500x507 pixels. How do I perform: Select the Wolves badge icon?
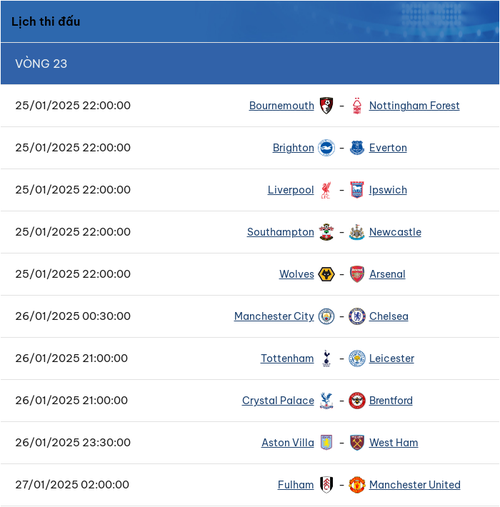tap(326, 274)
